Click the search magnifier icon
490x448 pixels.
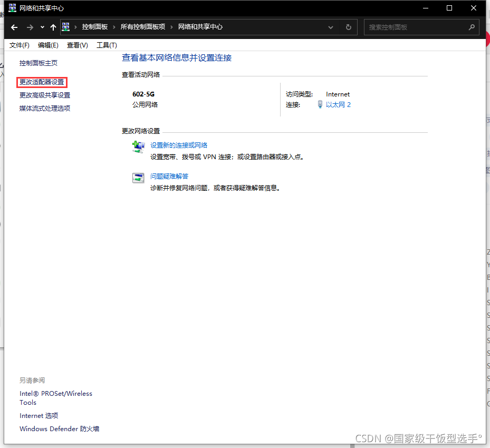pos(471,27)
